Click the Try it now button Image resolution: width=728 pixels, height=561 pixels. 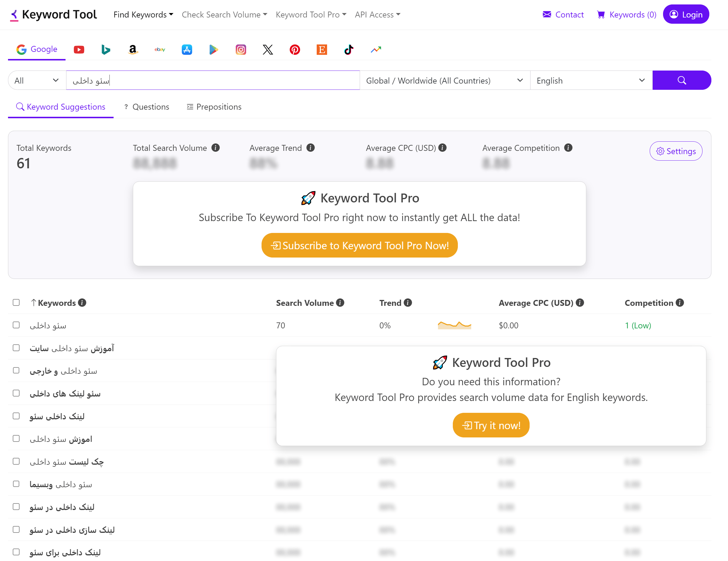click(x=491, y=425)
